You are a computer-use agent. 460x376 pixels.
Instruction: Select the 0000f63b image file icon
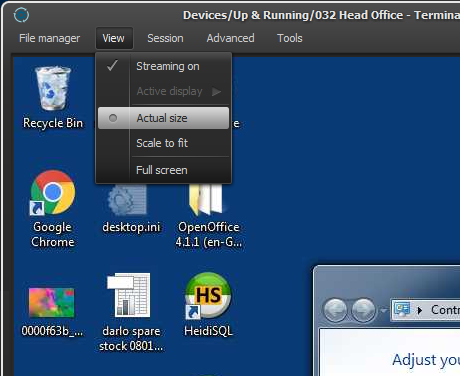point(52,303)
